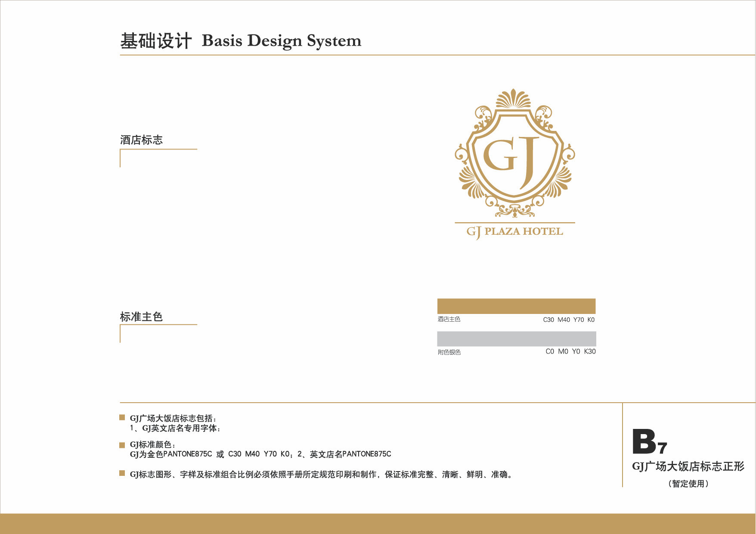The width and height of the screenshot is (756, 534).
Task: Click the 'GJ PLAZA HOTEL' wordmark
Action: [x=515, y=232]
